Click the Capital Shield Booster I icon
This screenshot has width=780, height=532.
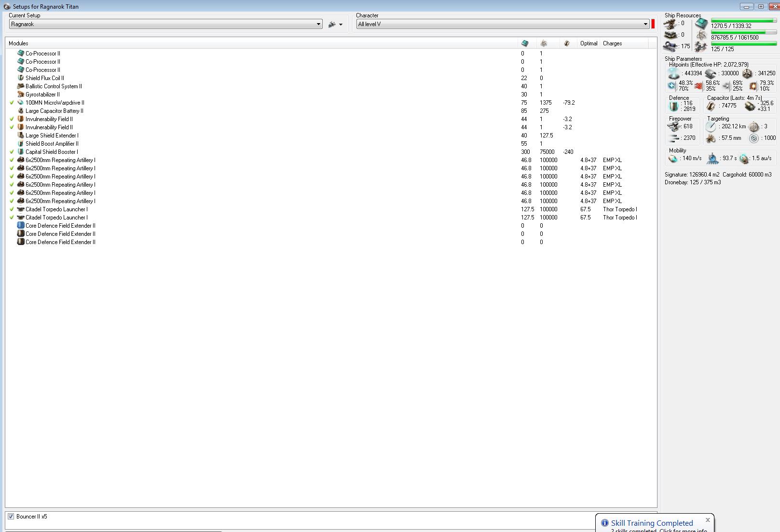tap(20, 151)
